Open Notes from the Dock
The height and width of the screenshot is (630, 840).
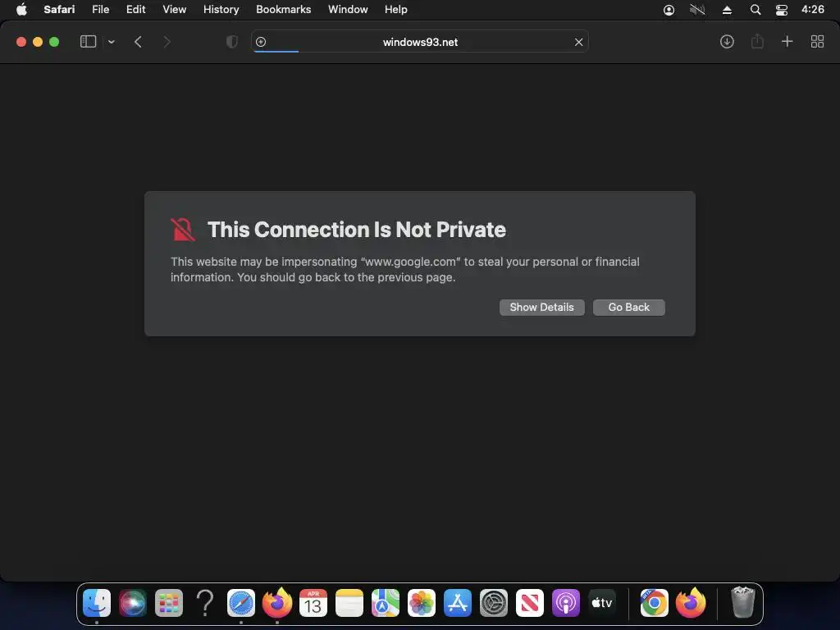tap(349, 603)
